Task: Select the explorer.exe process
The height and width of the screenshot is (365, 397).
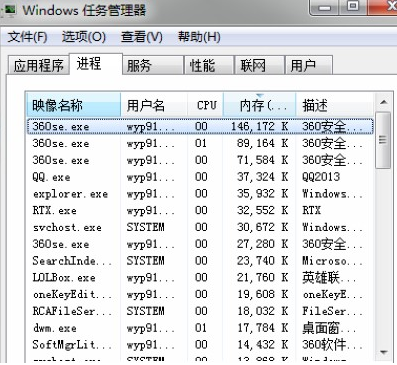Action: point(200,194)
